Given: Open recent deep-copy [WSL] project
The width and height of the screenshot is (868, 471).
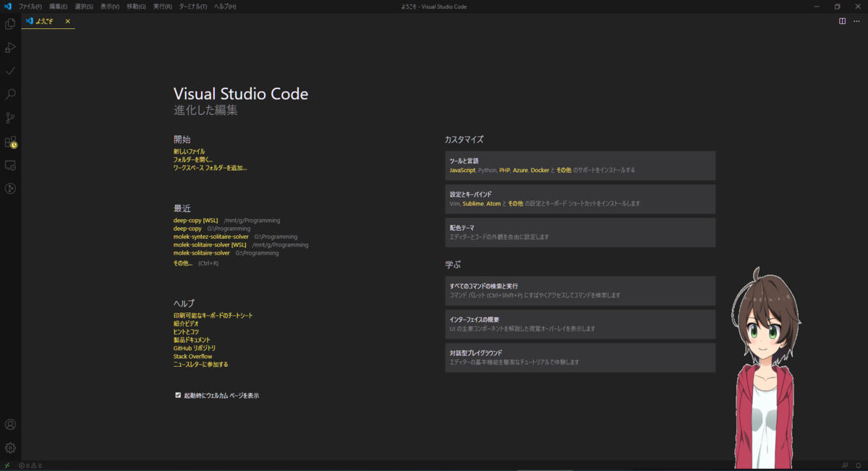Looking at the screenshot, I should pyautogui.click(x=195, y=220).
